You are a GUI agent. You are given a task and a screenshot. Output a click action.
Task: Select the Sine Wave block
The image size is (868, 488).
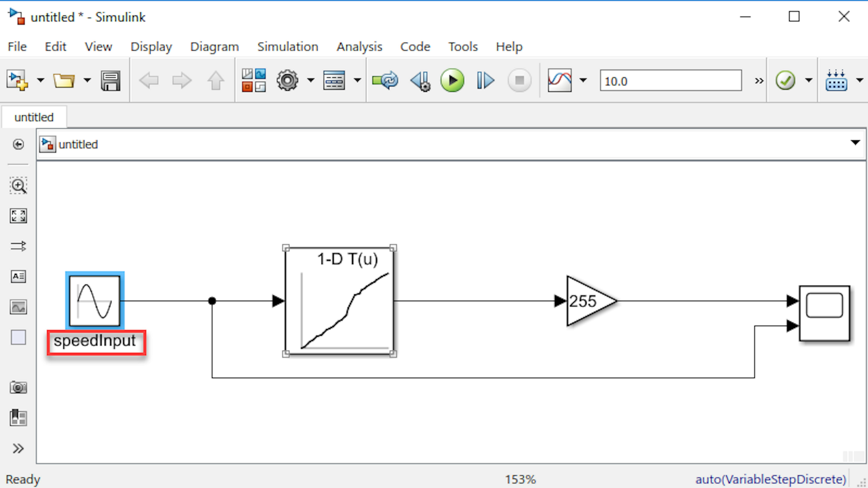(x=95, y=301)
